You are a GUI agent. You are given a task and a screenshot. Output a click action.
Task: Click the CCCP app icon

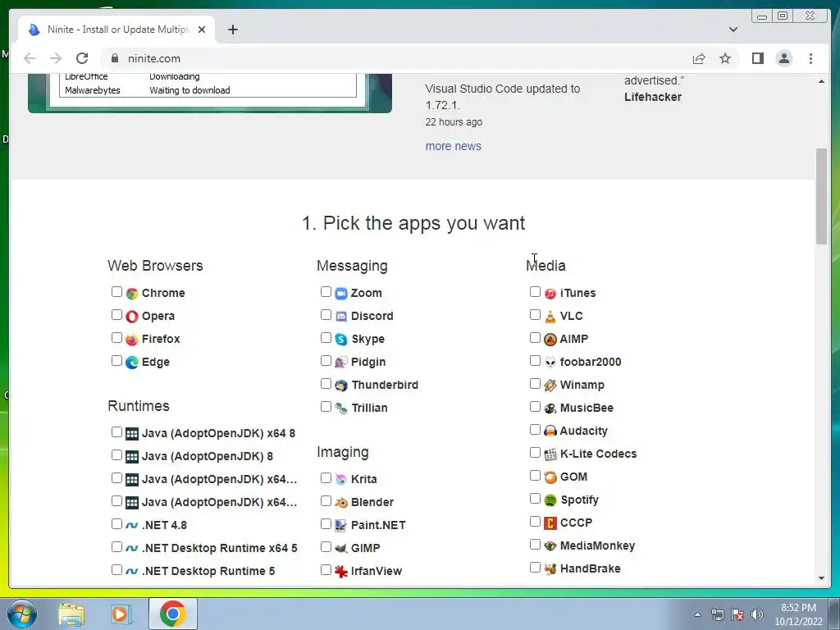(550, 523)
